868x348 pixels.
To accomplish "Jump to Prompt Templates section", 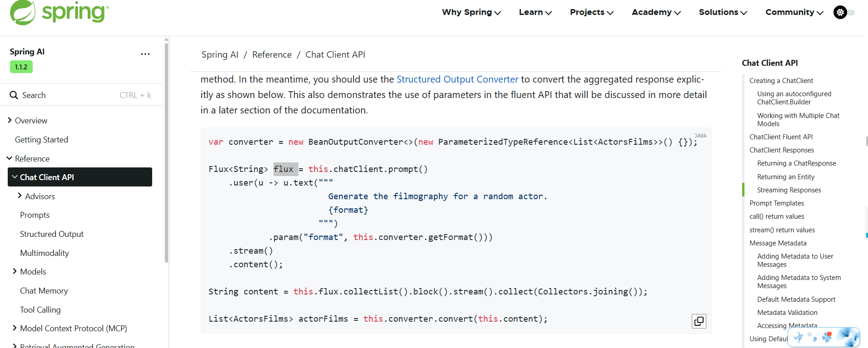I will 777,203.
